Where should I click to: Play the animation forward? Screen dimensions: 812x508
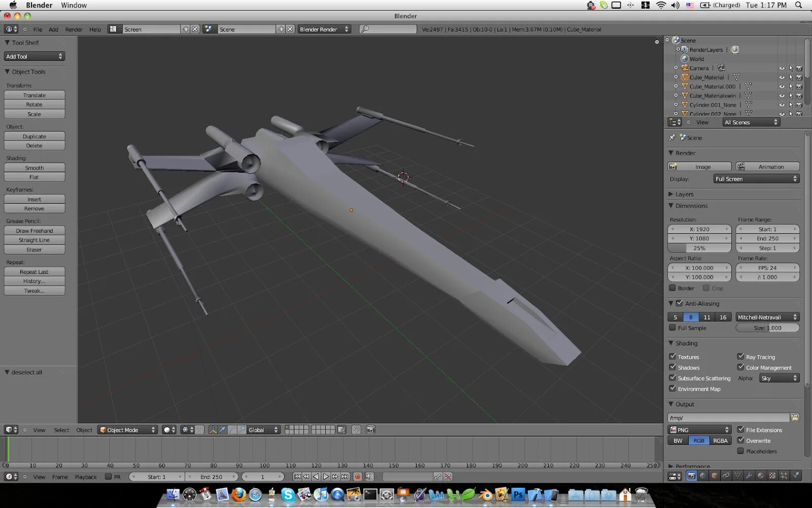(326, 477)
